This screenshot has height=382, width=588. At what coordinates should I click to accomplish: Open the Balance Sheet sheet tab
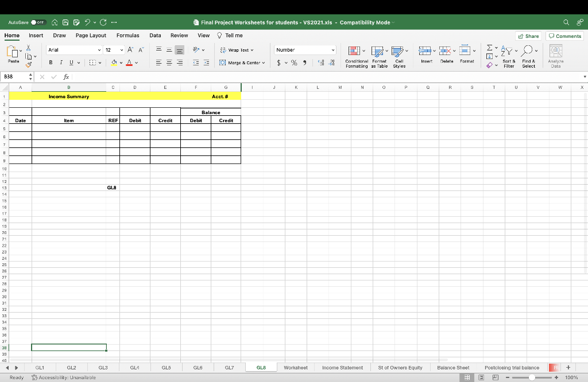453,368
